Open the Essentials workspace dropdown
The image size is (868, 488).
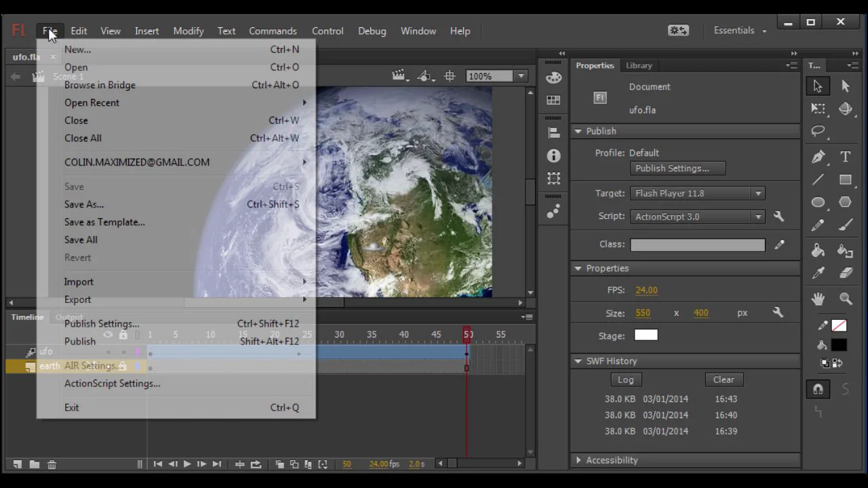point(740,30)
